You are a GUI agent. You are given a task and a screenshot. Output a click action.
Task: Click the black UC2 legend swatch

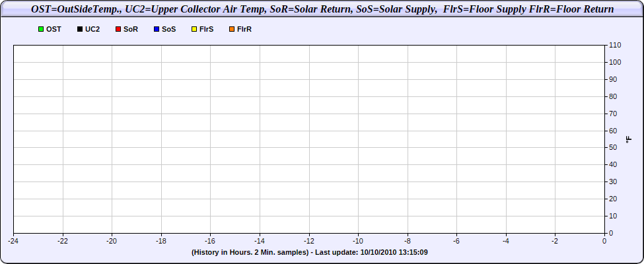click(79, 30)
